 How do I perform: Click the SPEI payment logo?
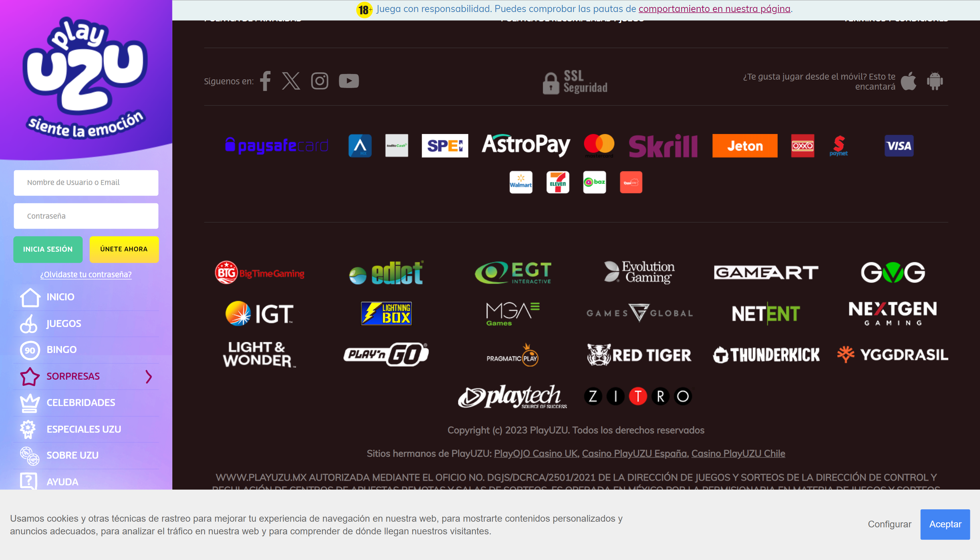445,146
